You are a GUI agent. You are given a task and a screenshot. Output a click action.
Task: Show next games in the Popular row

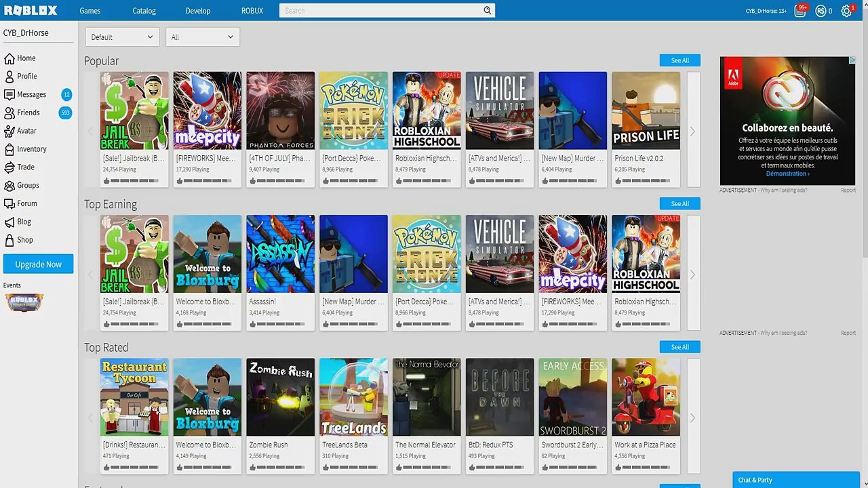692,131
